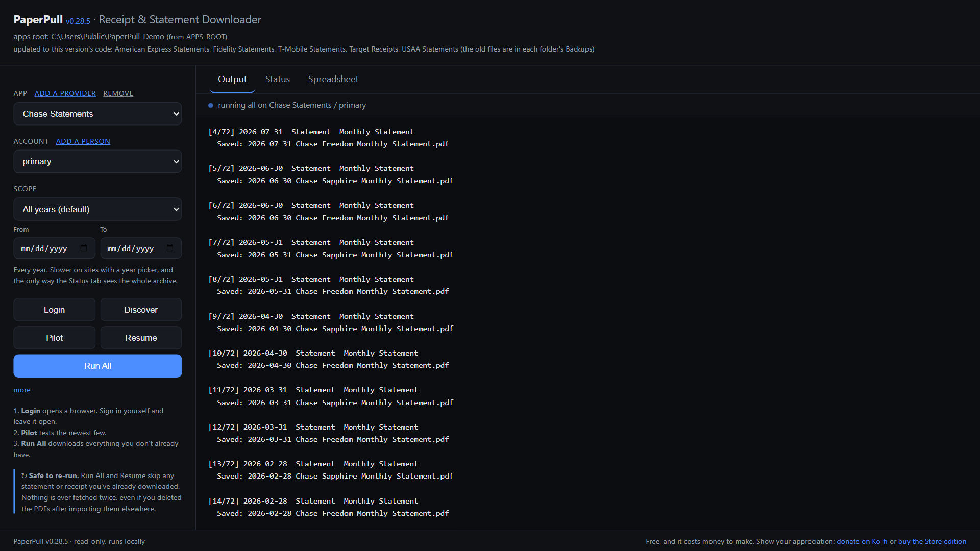Switch to the Status tab
This screenshot has width=980, height=551.
[x=278, y=79]
